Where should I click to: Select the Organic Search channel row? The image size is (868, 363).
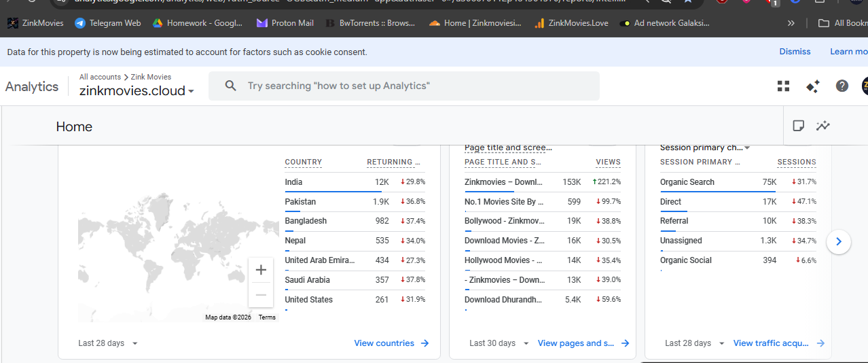[x=738, y=182]
